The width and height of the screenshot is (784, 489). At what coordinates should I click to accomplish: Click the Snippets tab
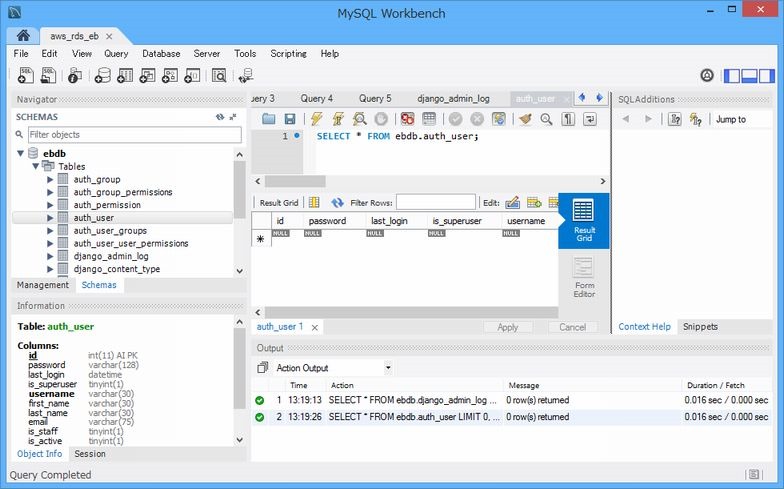click(700, 327)
